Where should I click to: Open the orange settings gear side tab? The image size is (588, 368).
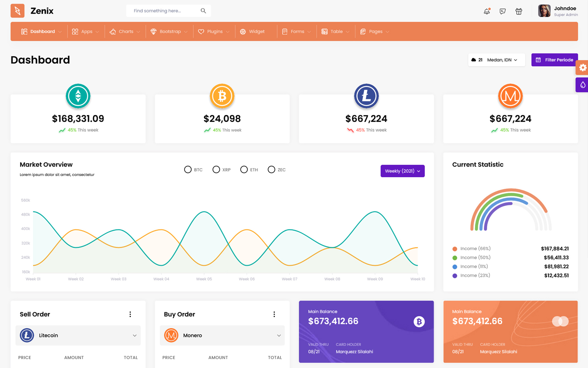582,67
